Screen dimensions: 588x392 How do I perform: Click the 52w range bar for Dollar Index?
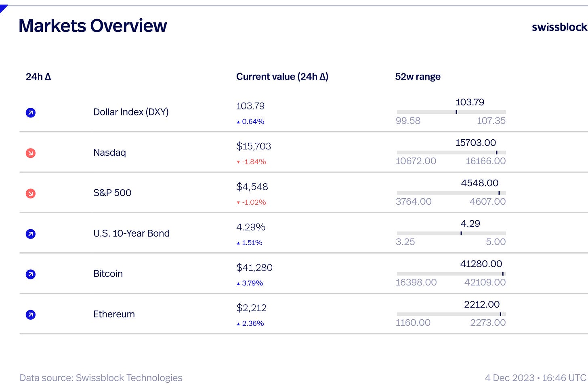click(x=451, y=112)
